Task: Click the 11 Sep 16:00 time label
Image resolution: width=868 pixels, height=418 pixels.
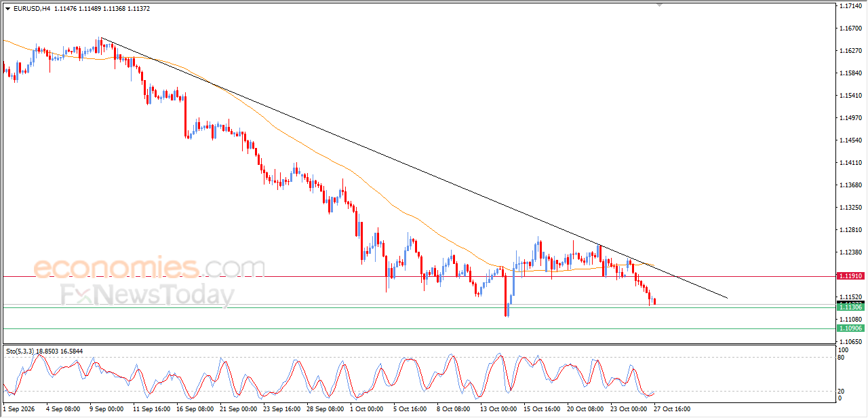Action: point(151,409)
